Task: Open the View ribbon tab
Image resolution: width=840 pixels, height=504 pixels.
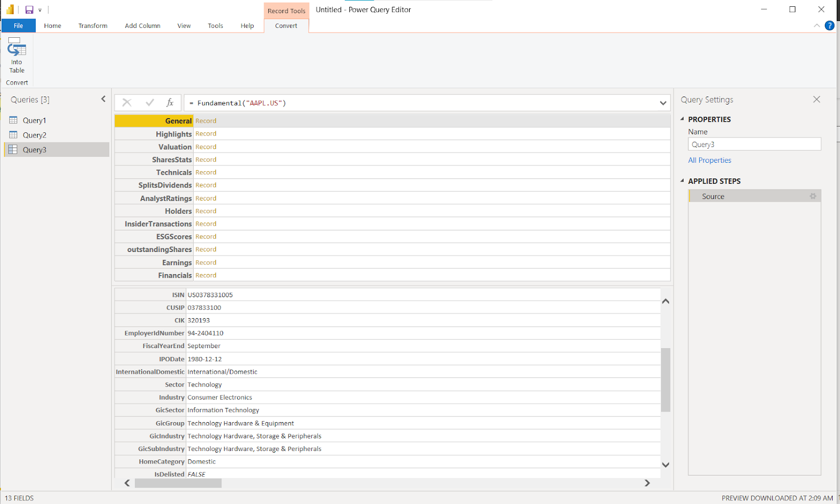Action: pos(184,26)
